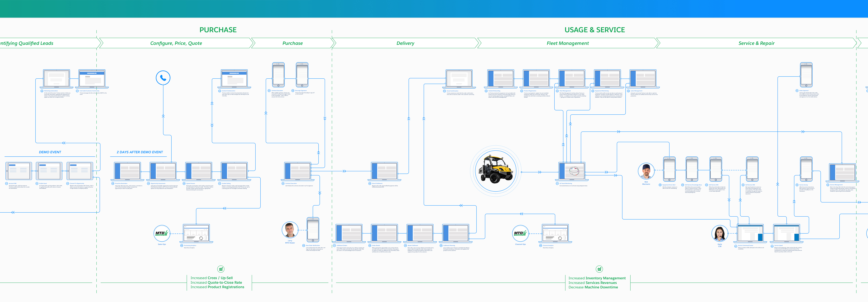Open the Labor Management laptop mockup

click(643, 79)
